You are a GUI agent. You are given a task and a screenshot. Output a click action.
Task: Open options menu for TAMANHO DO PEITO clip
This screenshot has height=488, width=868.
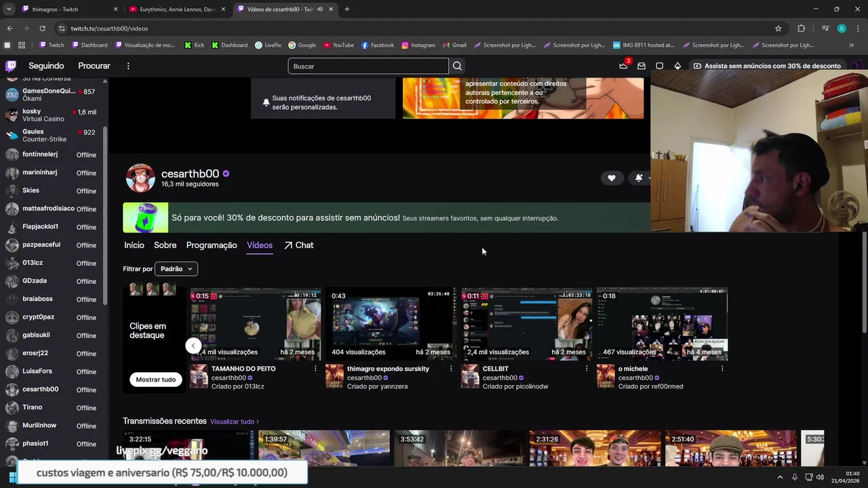(315, 369)
